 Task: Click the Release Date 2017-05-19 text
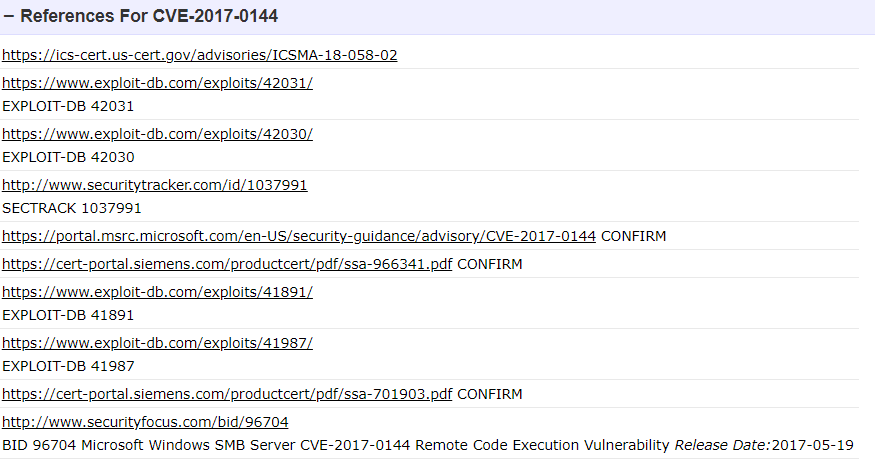coord(764,445)
